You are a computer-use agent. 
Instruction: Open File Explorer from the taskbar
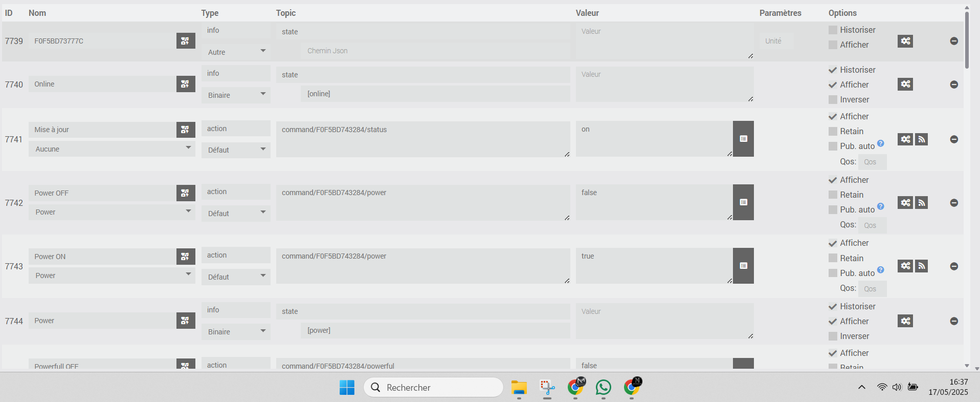pyautogui.click(x=519, y=388)
